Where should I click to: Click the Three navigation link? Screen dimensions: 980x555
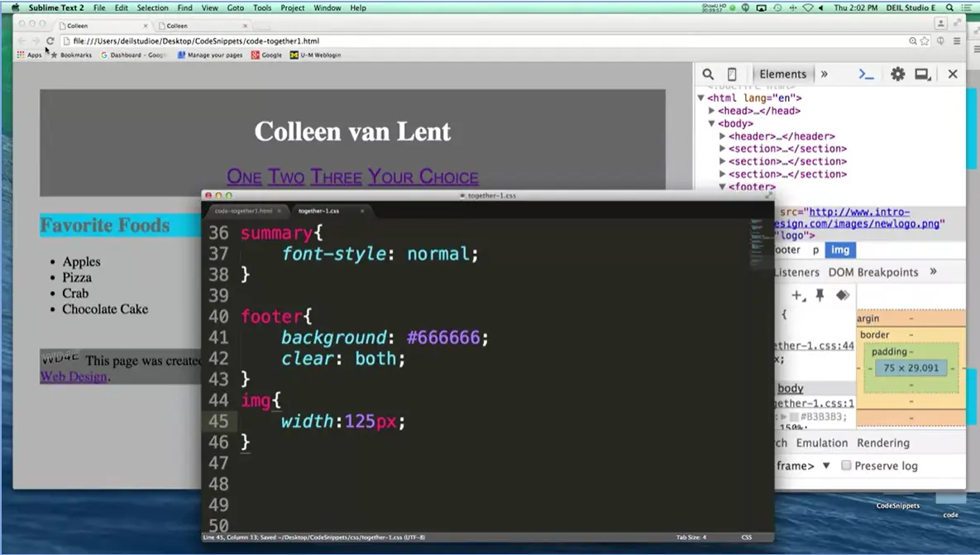pos(336,176)
